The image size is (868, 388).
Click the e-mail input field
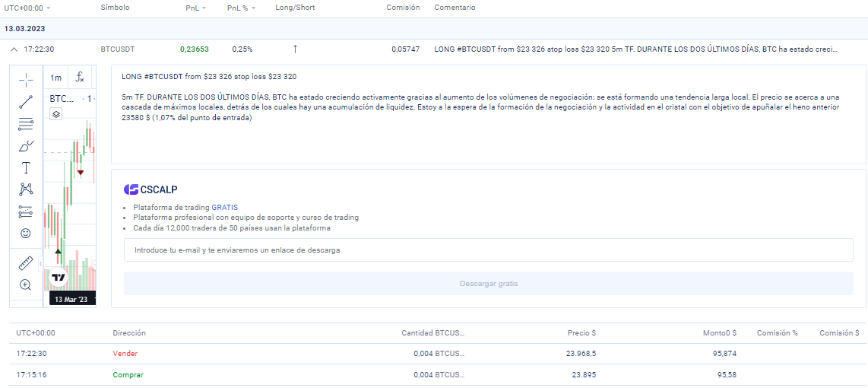tap(488, 250)
